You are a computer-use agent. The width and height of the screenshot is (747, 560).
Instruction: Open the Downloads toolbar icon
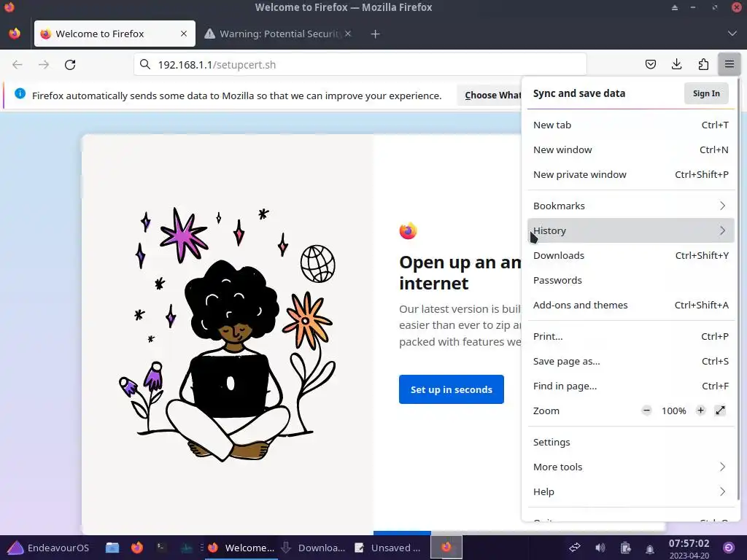(676, 64)
